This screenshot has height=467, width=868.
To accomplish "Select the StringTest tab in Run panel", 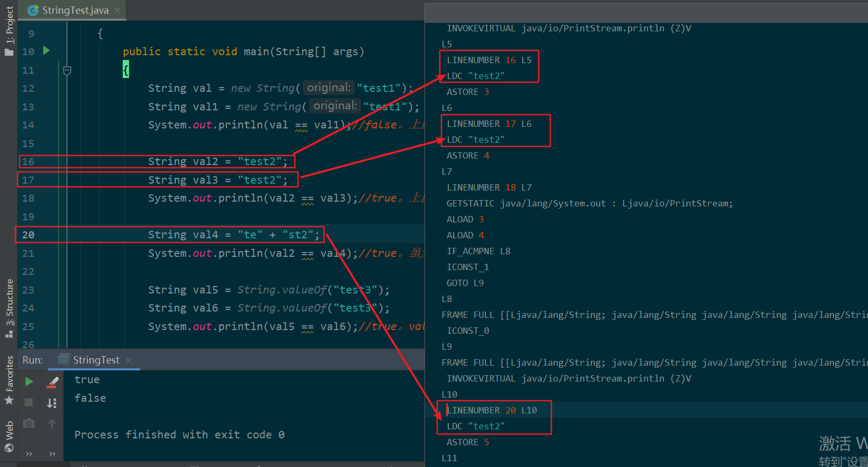I will click(96, 360).
